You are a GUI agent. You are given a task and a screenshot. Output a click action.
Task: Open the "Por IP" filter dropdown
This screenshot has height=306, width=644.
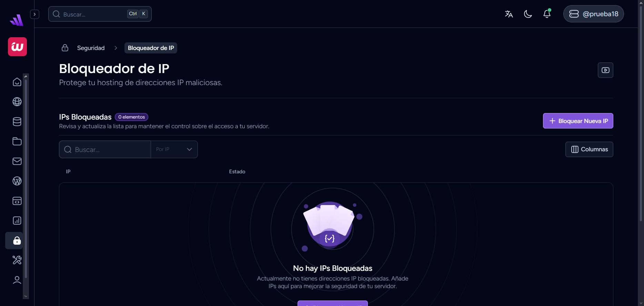pyautogui.click(x=174, y=149)
